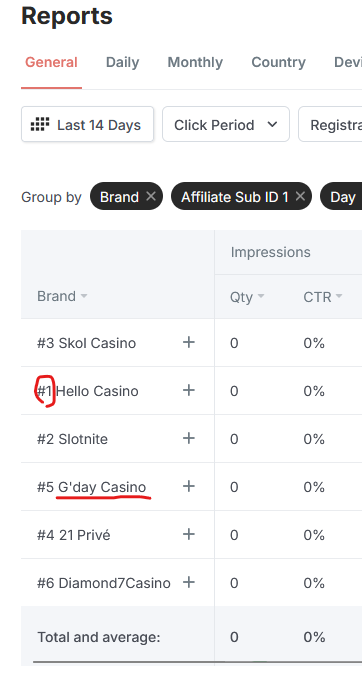This screenshot has width=362, height=682.
Task: Open the Last 14 Days date picker
Action: click(x=87, y=124)
